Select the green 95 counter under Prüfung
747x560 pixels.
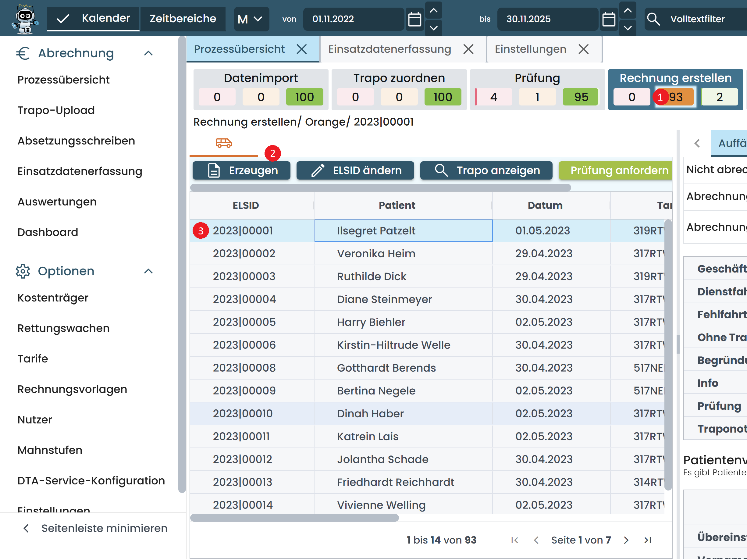point(581,97)
